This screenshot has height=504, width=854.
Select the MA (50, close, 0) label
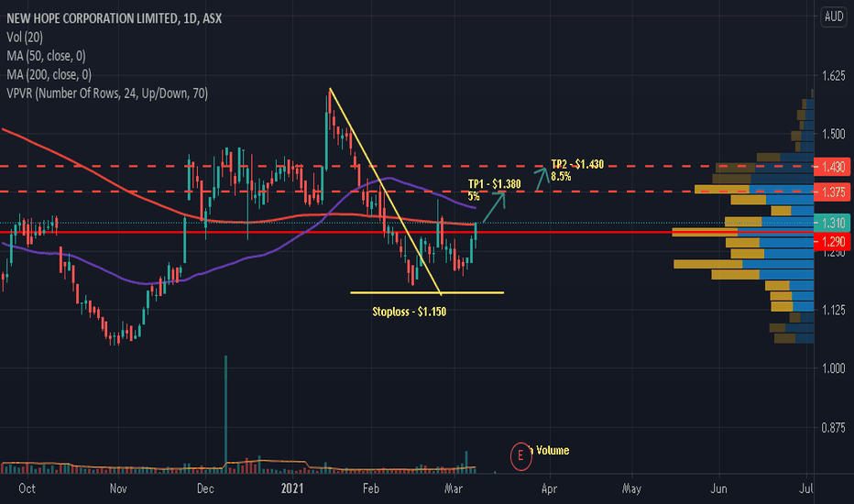point(47,56)
